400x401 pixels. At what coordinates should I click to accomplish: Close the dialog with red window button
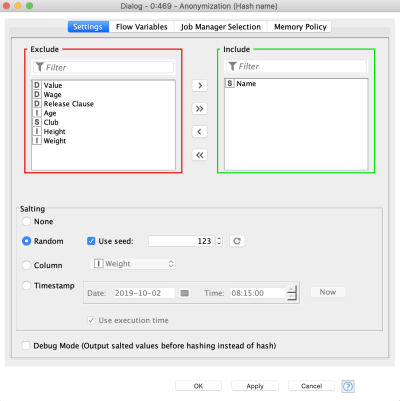click(6, 6)
